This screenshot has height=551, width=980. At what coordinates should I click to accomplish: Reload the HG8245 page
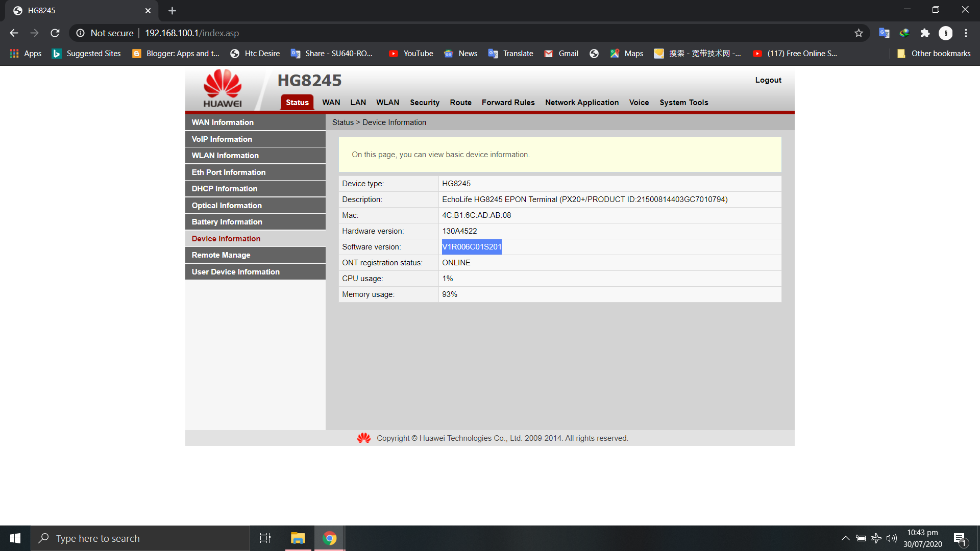click(x=55, y=33)
